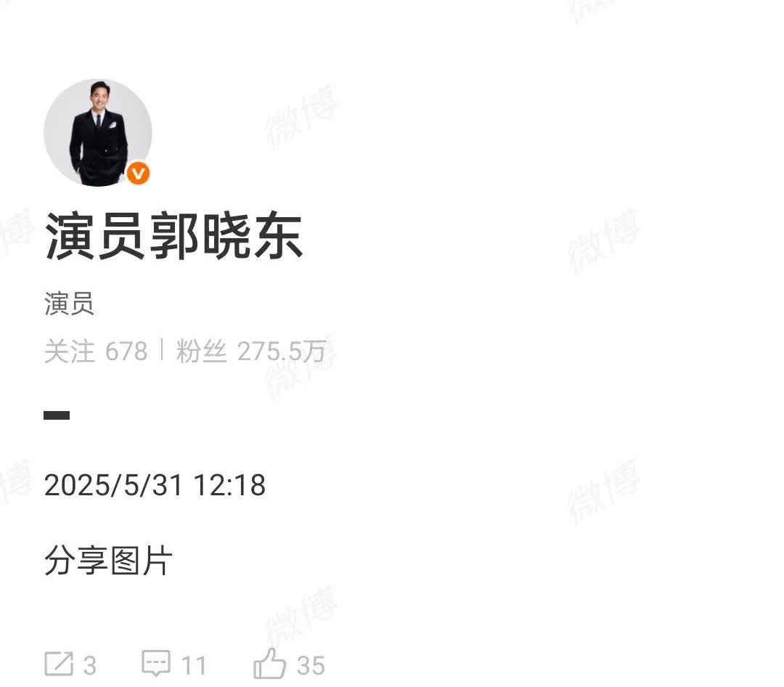The image size is (784, 687).
Task: Tap the comment bubble icon
Action: (x=156, y=664)
